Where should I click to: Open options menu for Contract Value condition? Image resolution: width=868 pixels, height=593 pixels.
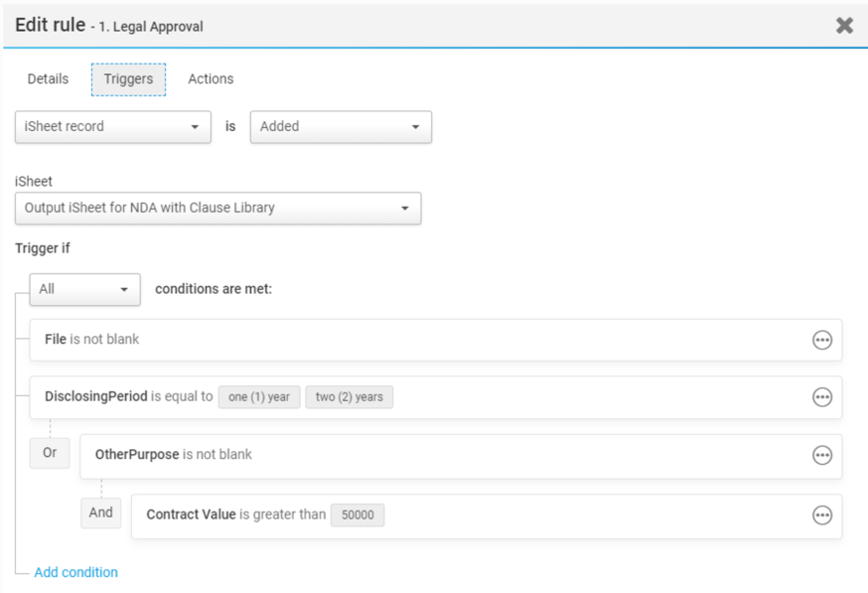(822, 515)
